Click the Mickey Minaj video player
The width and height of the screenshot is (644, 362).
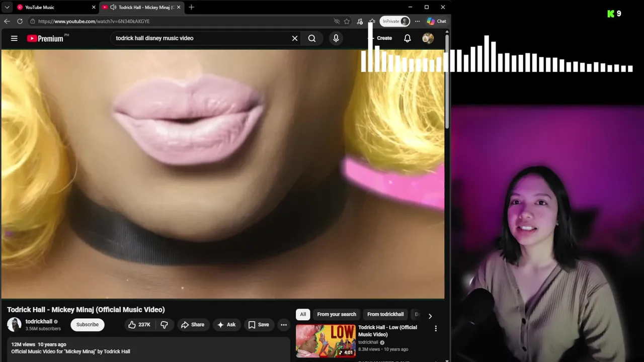pos(223,174)
